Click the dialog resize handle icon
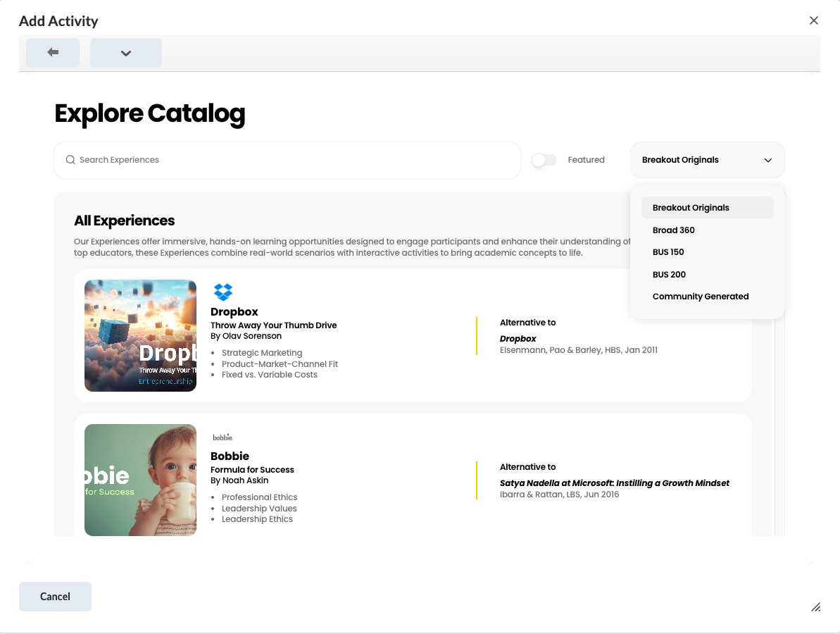Image resolution: width=840 pixels, height=634 pixels. pyautogui.click(x=816, y=607)
